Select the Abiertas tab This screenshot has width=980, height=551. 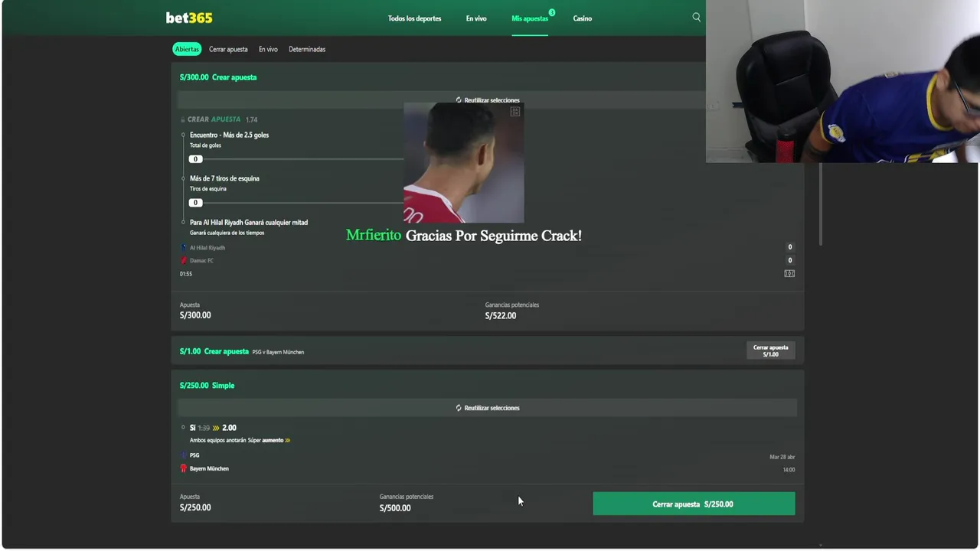(x=187, y=49)
